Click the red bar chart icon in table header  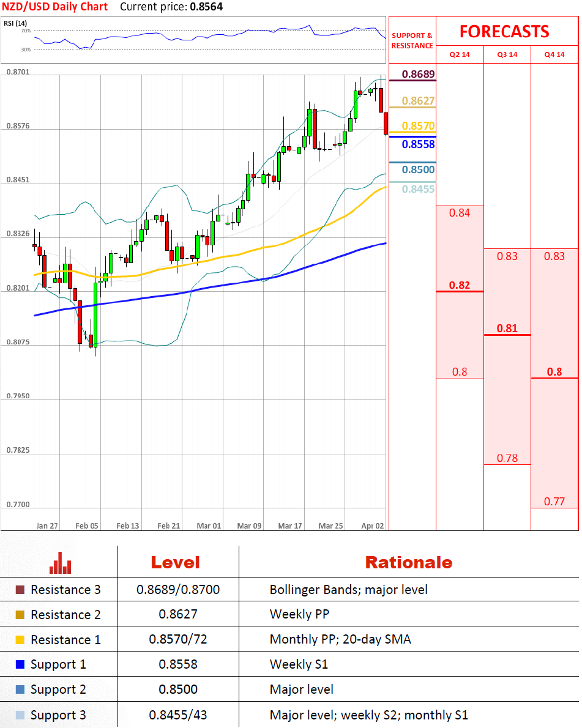(x=60, y=563)
